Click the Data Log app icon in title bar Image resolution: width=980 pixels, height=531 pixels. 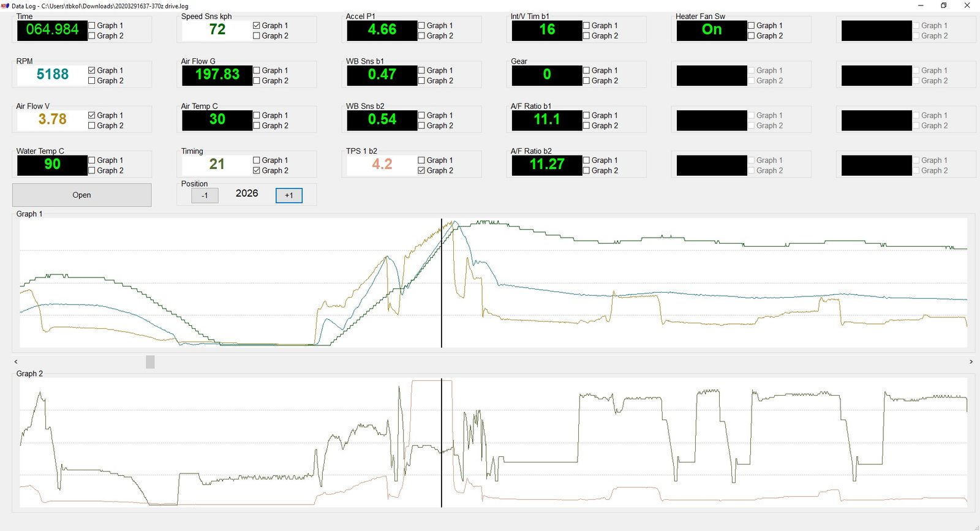[5, 6]
